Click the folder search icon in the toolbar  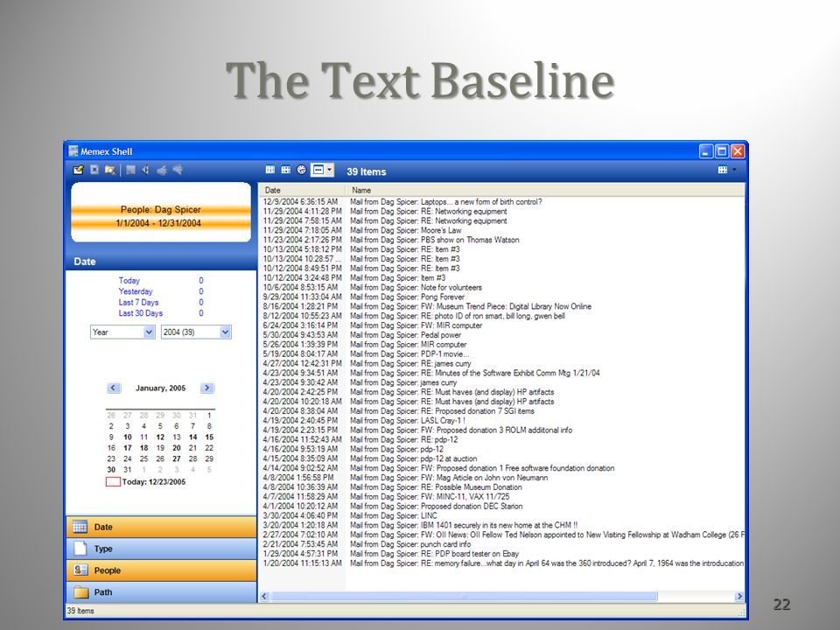[x=110, y=171]
